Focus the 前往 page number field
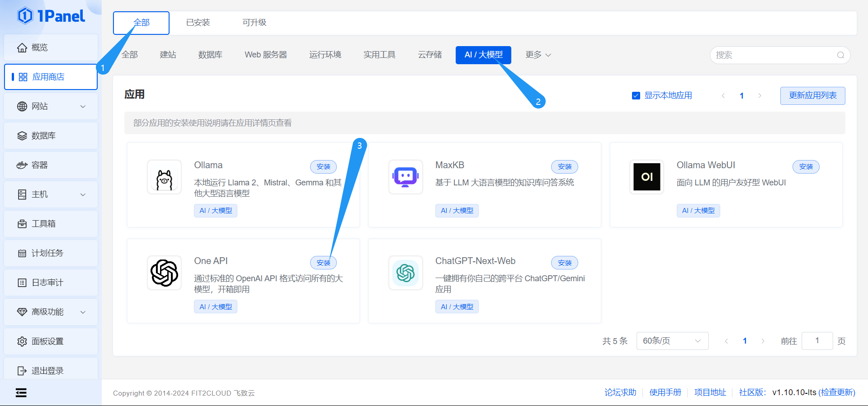The image size is (868, 406). pos(817,341)
